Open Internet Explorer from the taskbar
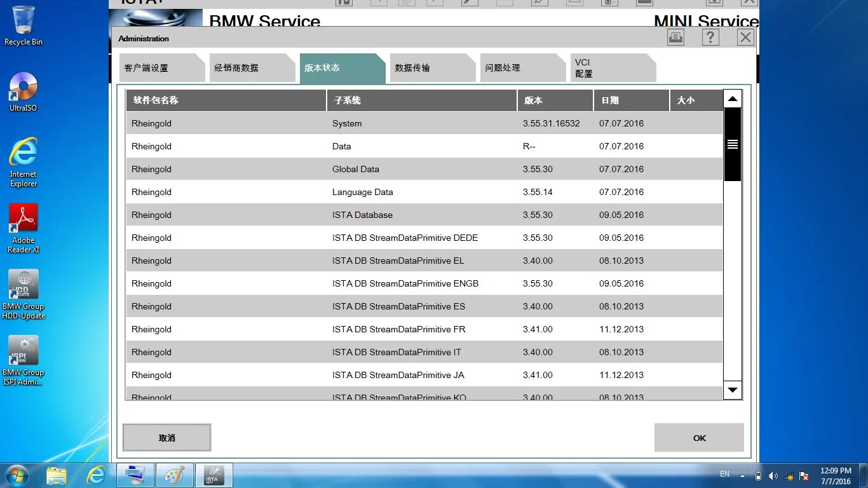 [x=96, y=475]
